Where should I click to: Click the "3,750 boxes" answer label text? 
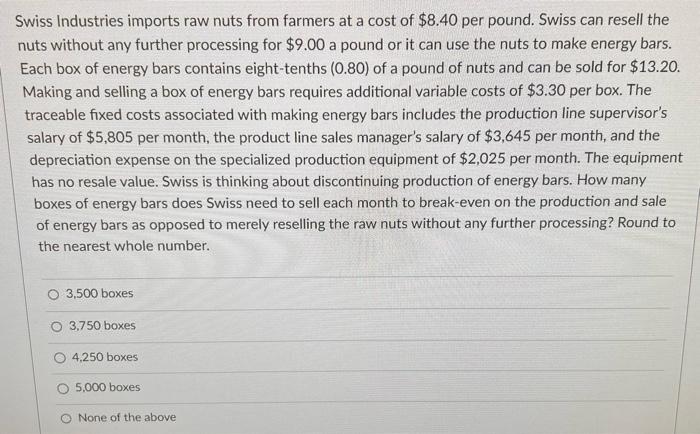coord(102,326)
